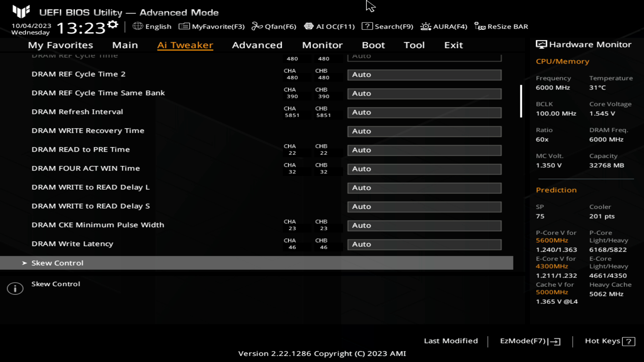Click the Skew Control arrow marker

pos(24,263)
